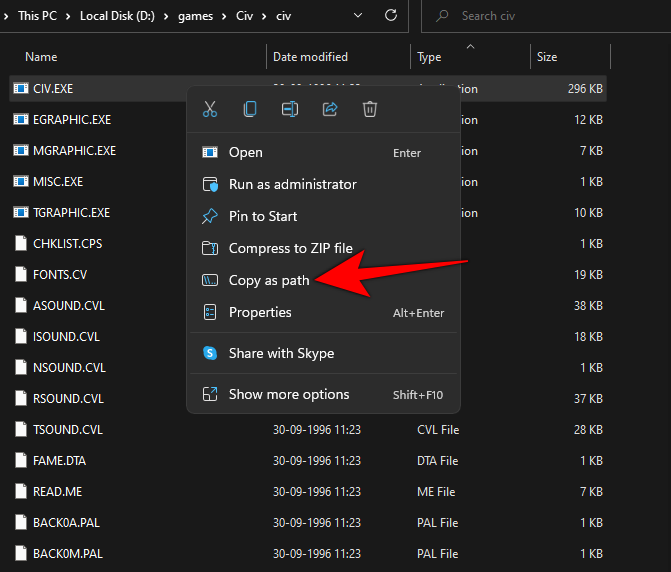Choose Copy as path from context menu

coord(269,280)
